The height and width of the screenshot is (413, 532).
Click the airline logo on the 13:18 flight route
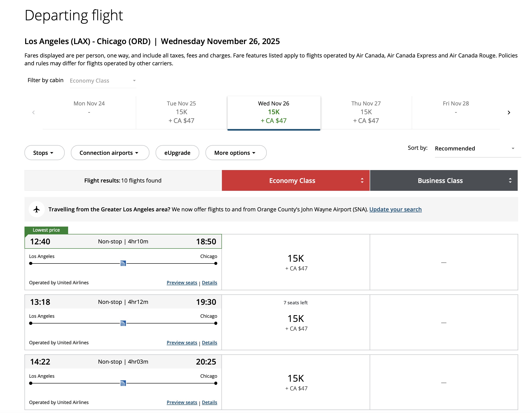(x=123, y=323)
